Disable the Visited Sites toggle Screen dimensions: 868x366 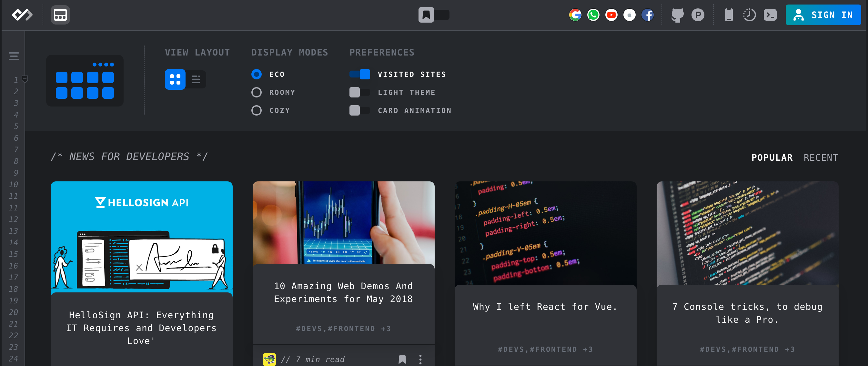(x=359, y=74)
